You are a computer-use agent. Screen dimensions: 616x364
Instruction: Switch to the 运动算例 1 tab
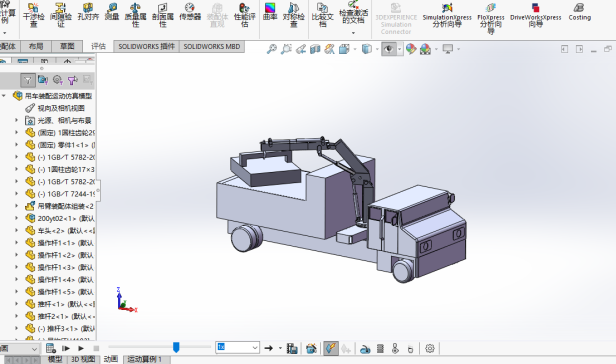click(145, 359)
